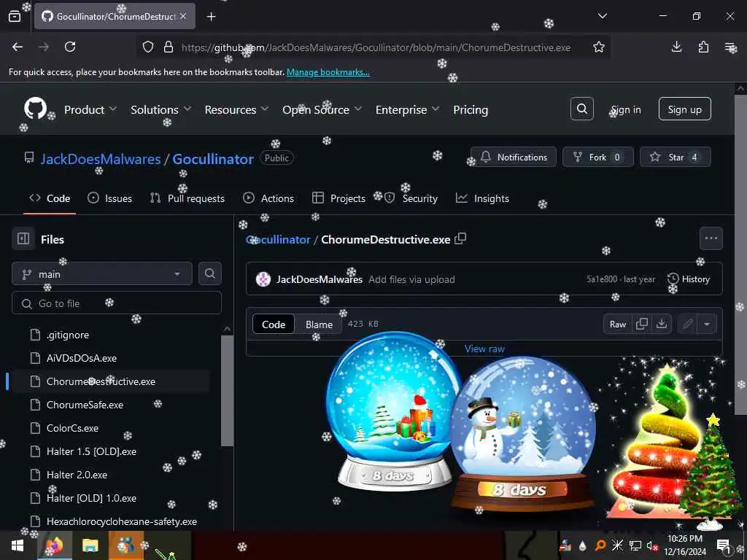Expand the Solutions menu

point(161,109)
